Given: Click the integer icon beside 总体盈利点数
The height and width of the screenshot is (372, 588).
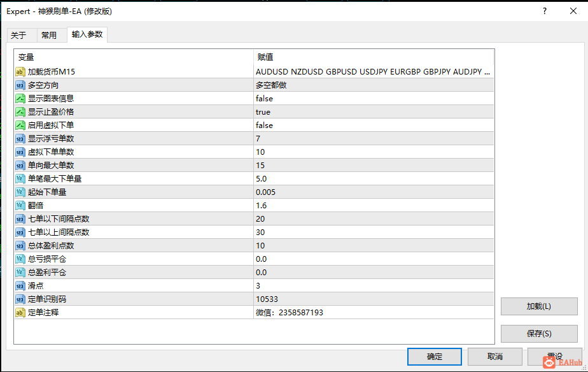Looking at the screenshot, I should [x=20, y=246].
